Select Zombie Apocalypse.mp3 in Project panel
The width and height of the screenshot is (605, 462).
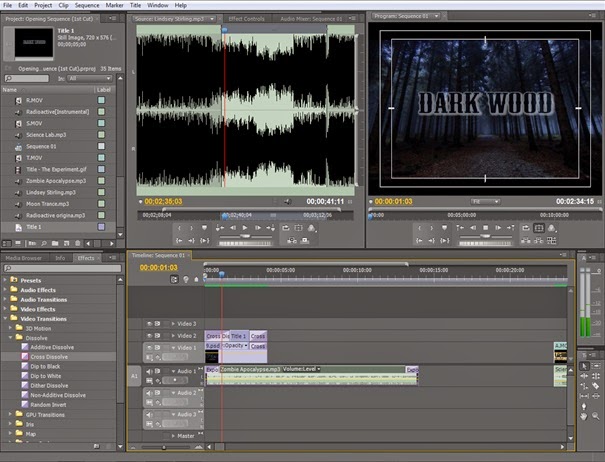pos(58,181)
